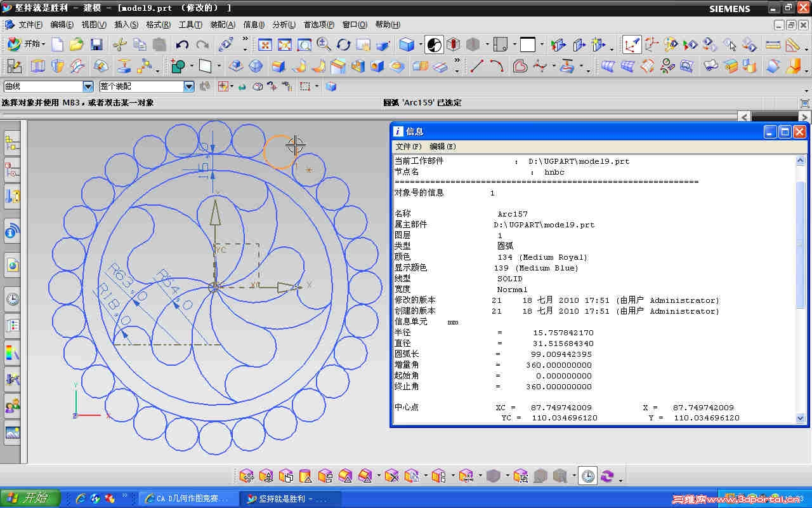Redo the last undone action

202,44
